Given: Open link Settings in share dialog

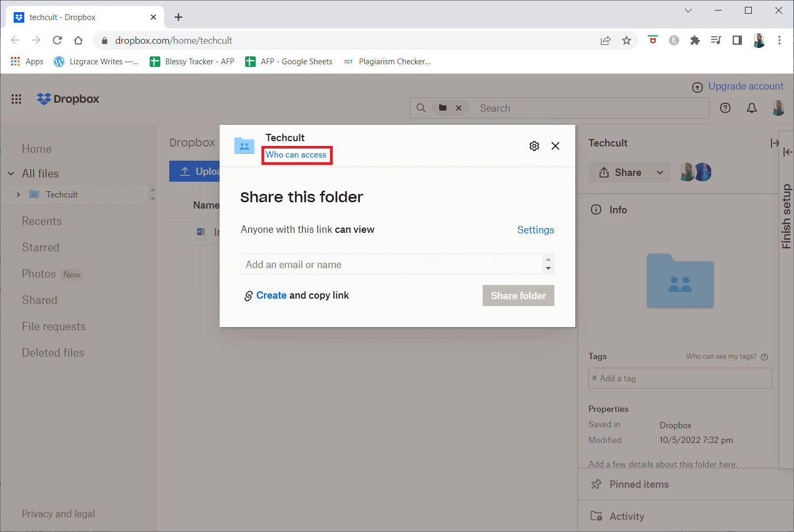Looking at the screenshot, I should 536,230.
